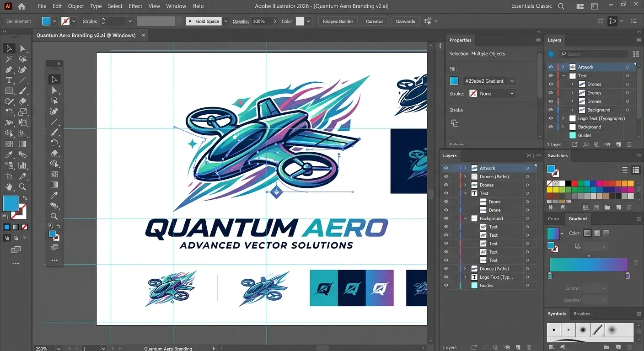Open the Type menu
Image resolution: width=644 pixels, height=351 pixels.
(96, 6)
